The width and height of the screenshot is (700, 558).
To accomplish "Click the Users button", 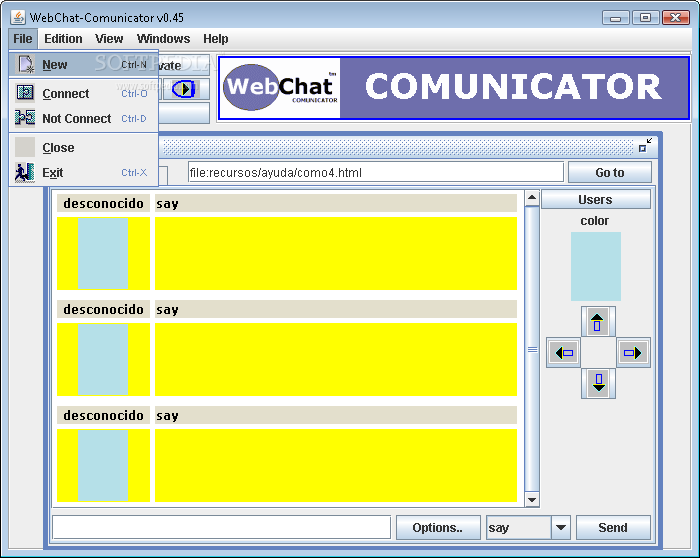I will click(596, 200).
